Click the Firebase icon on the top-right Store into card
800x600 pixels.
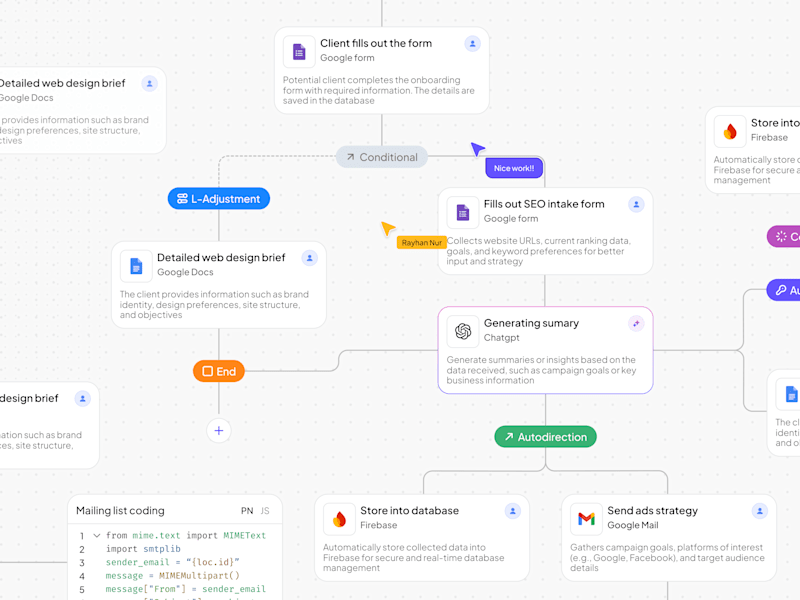click(730, 131)
